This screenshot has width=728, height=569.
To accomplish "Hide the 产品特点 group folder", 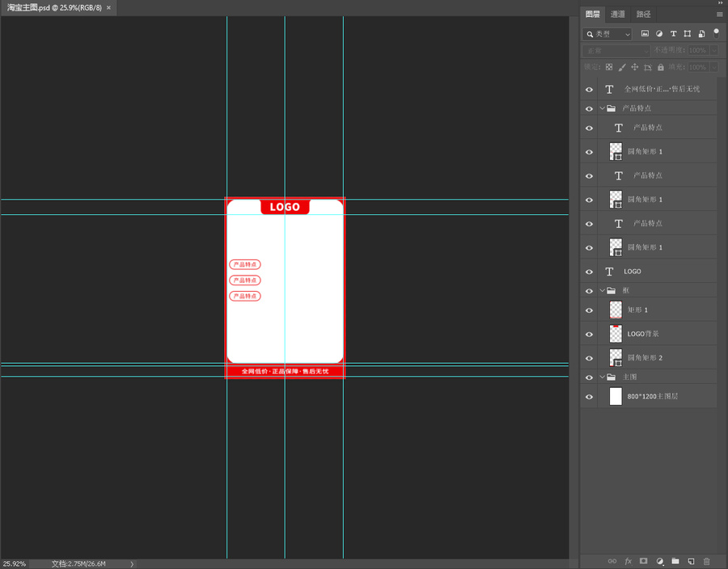I will 589,109.
